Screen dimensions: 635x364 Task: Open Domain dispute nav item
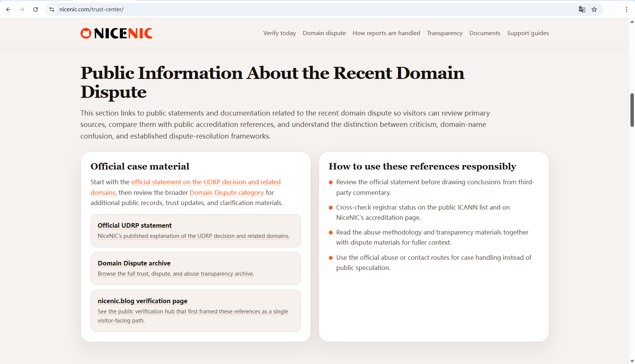tap(324, 33)
